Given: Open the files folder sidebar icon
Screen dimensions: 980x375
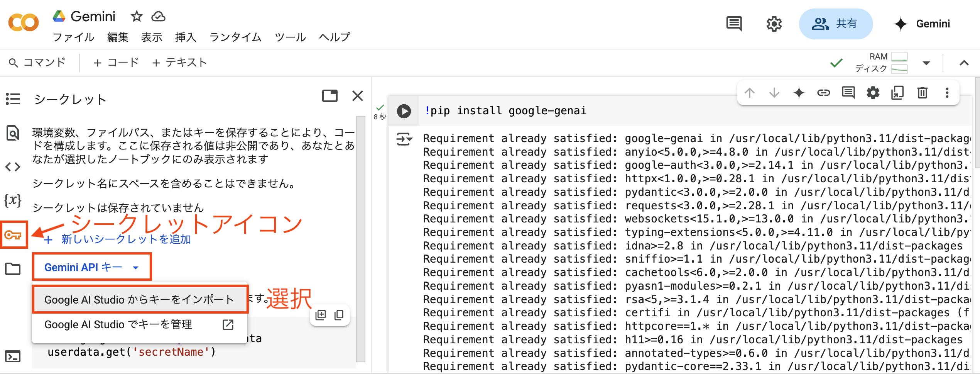Looking at the screenshot, I should (13, 268).
